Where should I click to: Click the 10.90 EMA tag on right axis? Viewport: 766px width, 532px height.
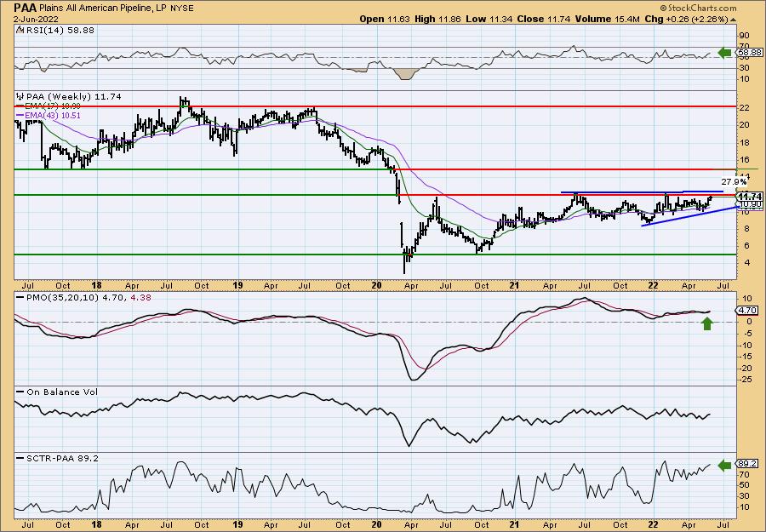click(x=749, y=204)
